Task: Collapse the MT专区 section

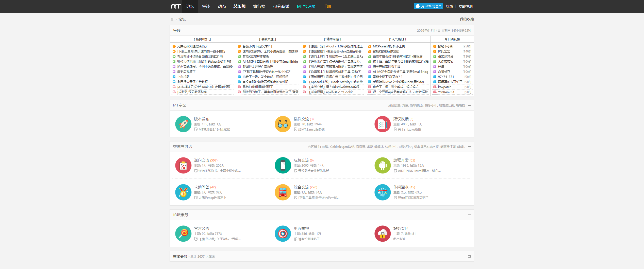Action: tap(469, 105)
